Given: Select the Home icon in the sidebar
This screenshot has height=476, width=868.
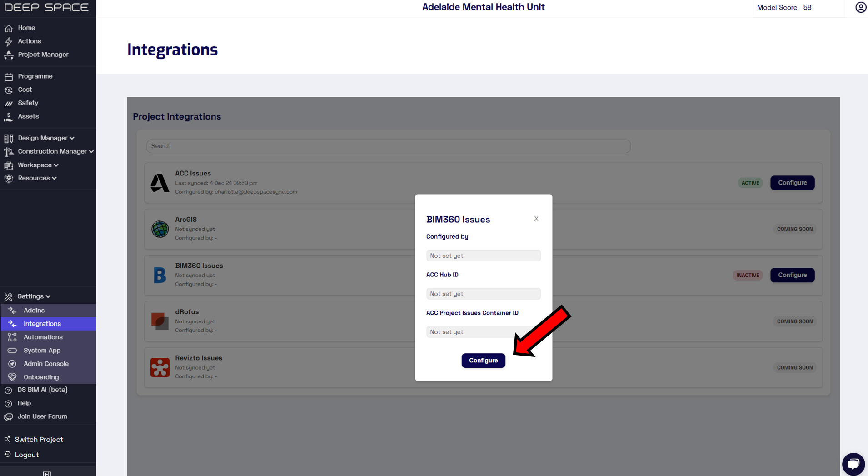Looking at the screenshot, I should 9,28.
